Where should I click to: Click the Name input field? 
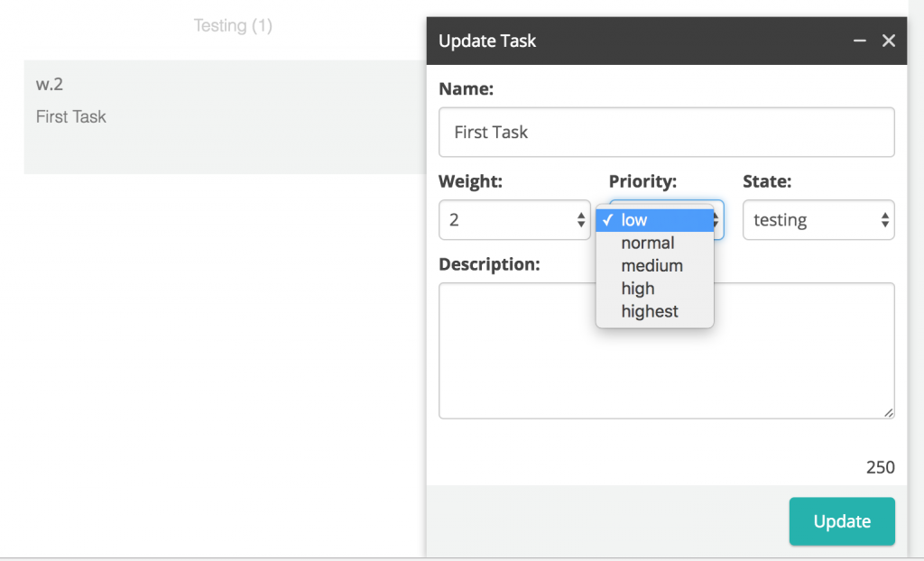pyautogui.click(x=666, y=133)
